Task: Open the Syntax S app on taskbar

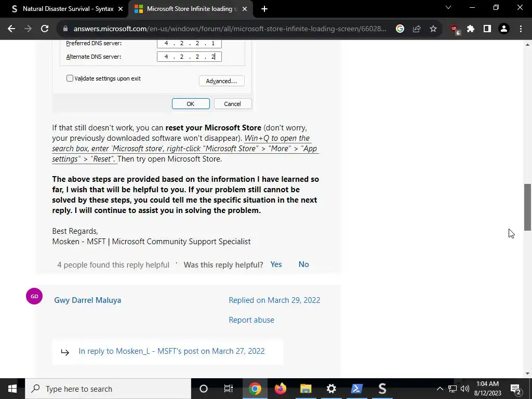Action: coord(382,389)
